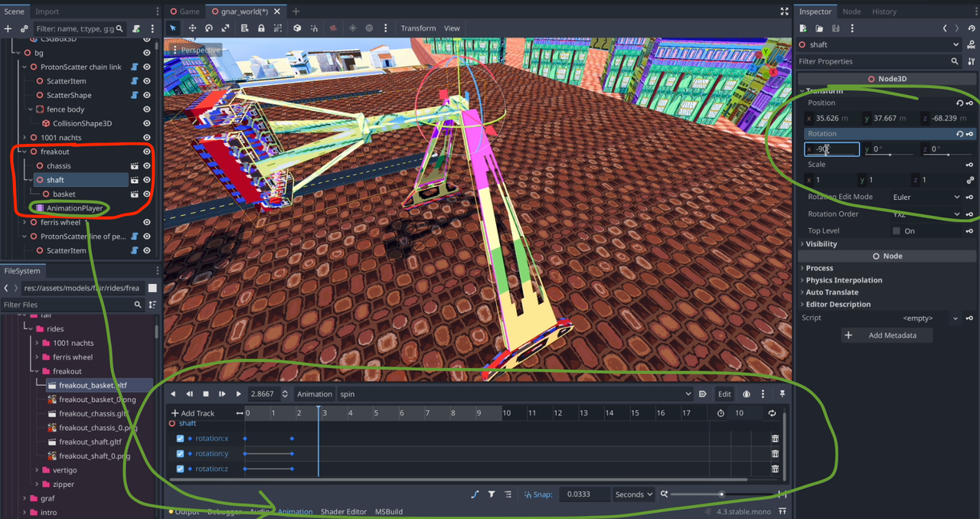Load resource folder icon in Inspector
The width and height of the screenshot is (980, 519).
pyautogui.click(x=819, y=28)
